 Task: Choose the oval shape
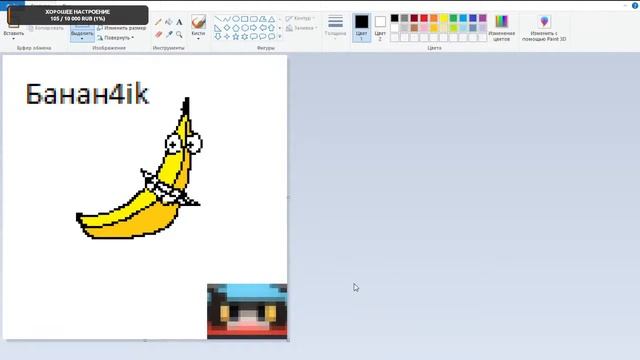[x=236, y=19]
